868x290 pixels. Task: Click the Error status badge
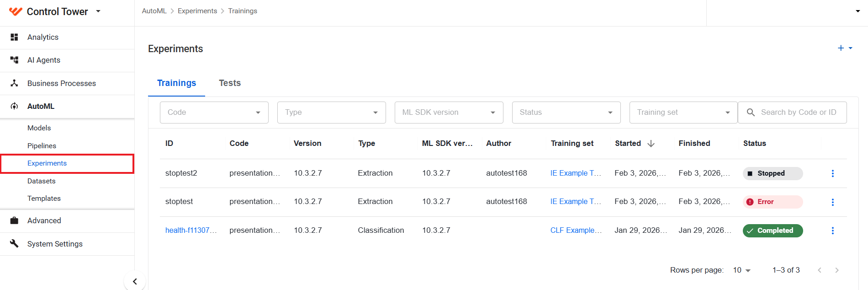(x=773, y=202)
